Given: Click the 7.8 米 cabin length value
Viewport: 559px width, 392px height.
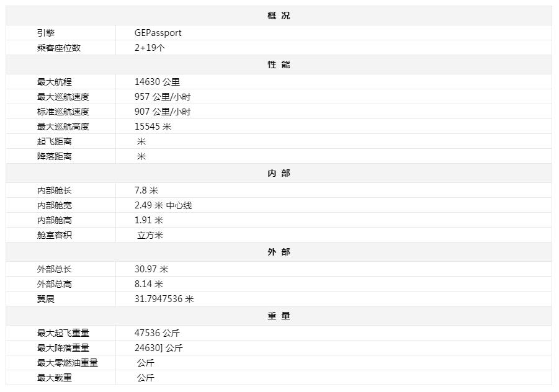Looking at the screenshot, I should [x=146, y=190].
